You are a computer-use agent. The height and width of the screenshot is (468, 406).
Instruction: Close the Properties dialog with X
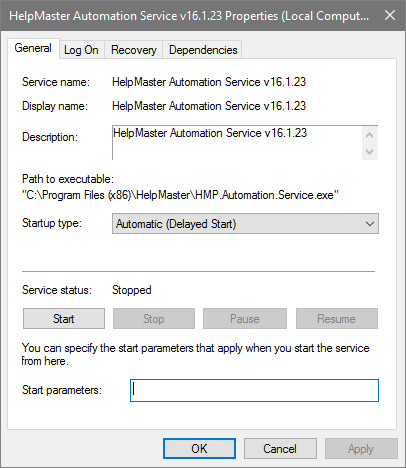[x=390, y=15]
